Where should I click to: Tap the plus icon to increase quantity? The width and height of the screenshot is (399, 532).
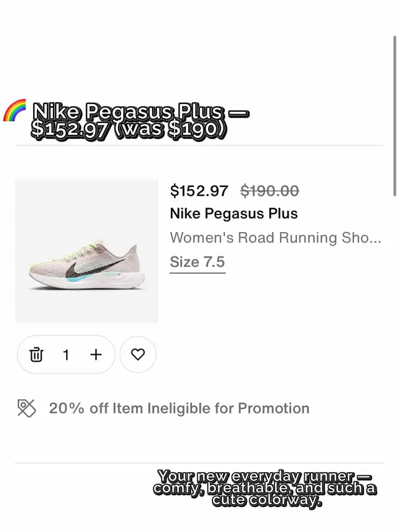(x=95, y=355)
